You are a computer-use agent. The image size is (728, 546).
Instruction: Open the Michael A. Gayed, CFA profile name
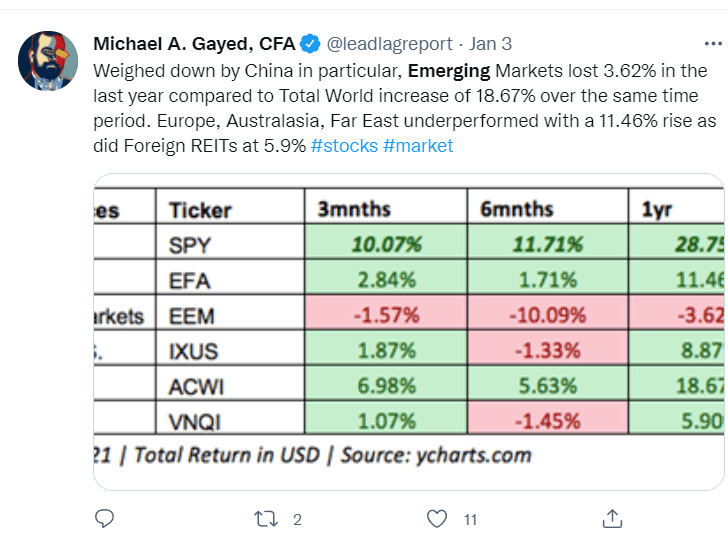(x=194, y=44)
